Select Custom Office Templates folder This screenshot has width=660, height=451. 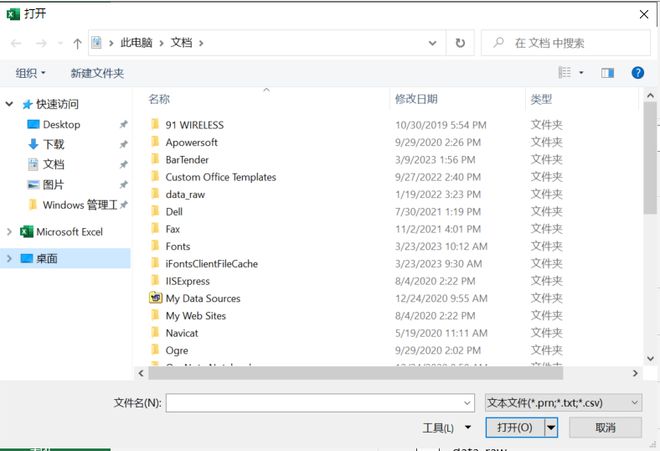(x=221, y=177)
